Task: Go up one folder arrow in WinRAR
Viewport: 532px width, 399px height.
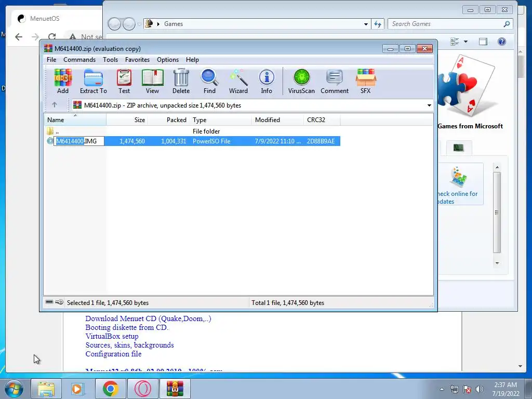Action: pyautogui.click(x=55, y=105)
